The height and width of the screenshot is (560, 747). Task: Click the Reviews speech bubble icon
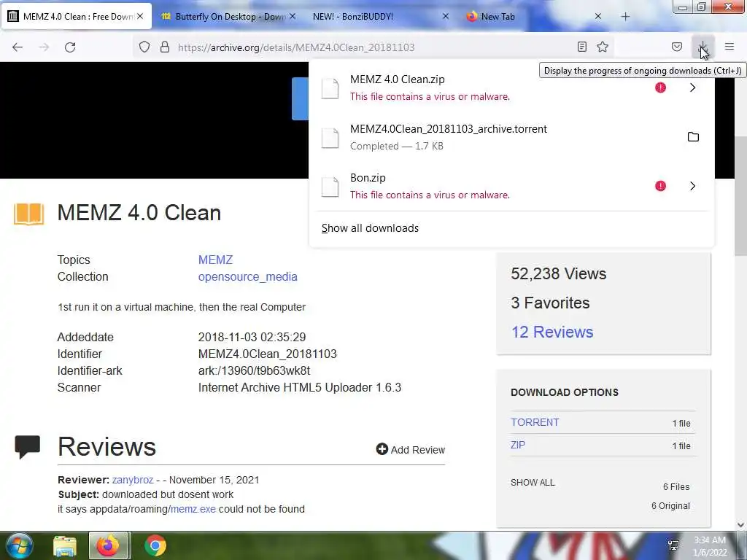(27, 447)
